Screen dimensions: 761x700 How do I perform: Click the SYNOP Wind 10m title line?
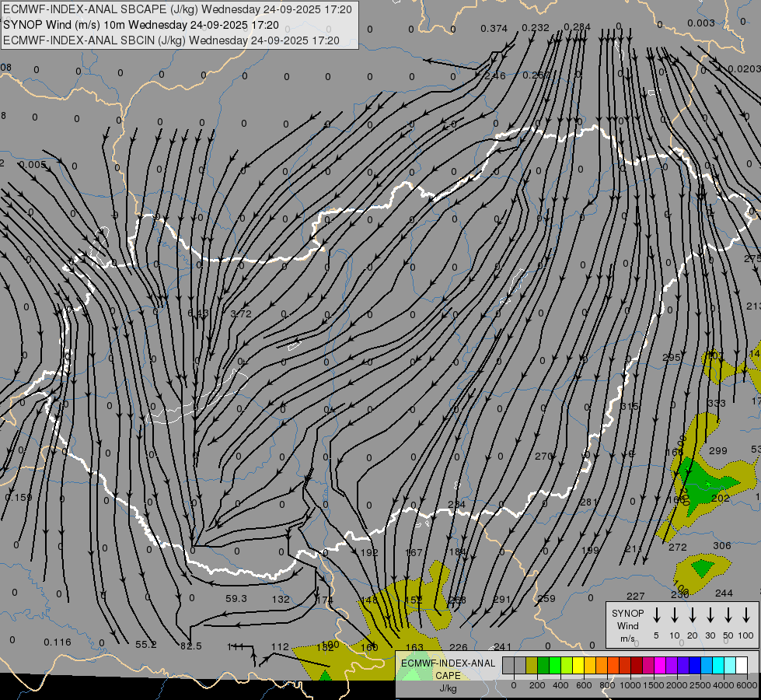141,25
